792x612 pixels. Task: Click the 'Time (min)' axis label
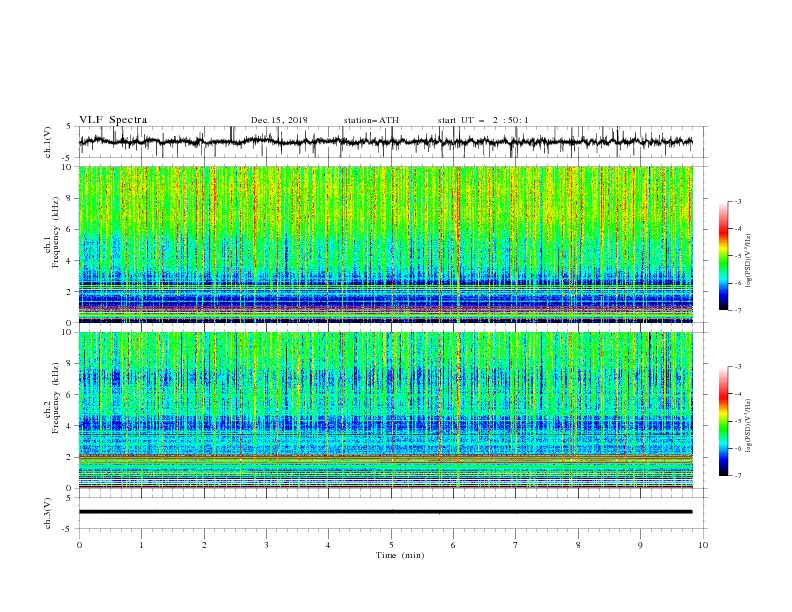[x=400, y=555]
